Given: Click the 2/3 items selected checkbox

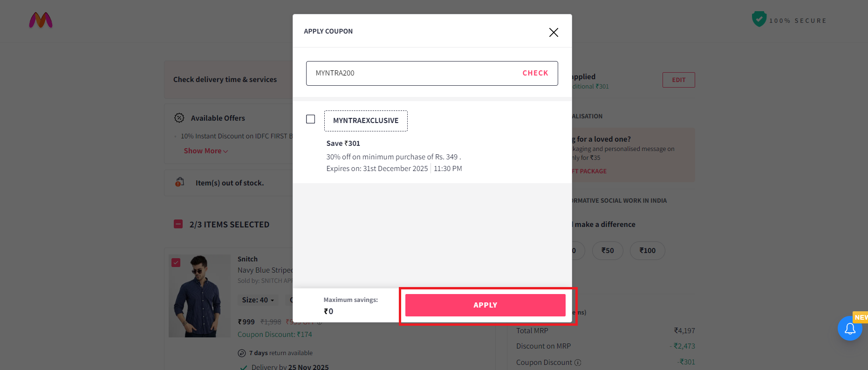Looking at the screenshot, I should coord(178,224).
